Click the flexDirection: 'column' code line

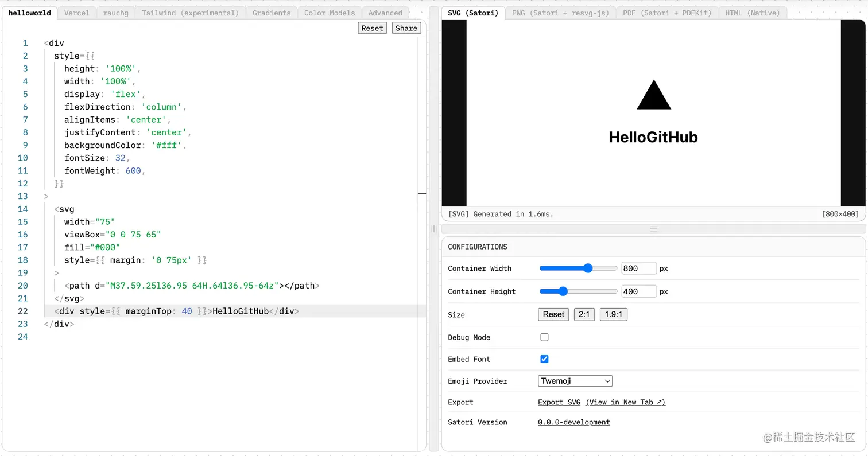pyautogui.click(x=126, y=107)
